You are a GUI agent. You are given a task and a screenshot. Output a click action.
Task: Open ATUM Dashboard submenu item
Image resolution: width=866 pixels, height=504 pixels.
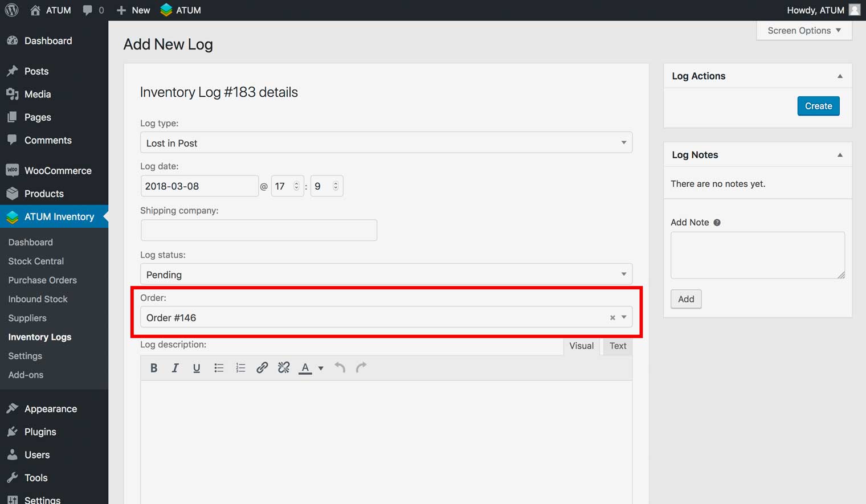click(x=31, y=242)
